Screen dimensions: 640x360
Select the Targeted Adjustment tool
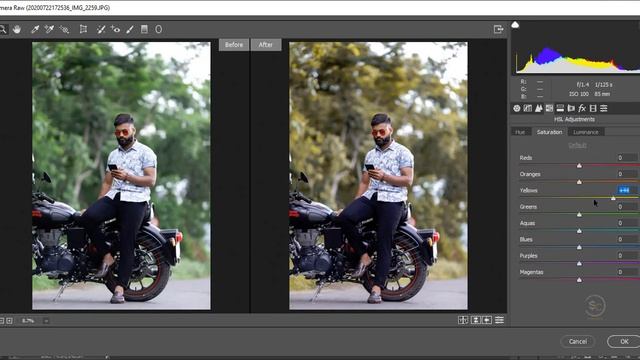(x=64, y=29)
